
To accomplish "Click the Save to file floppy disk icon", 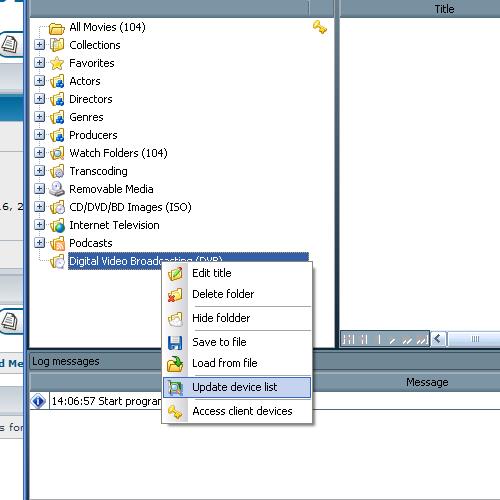I will (175, 343).
